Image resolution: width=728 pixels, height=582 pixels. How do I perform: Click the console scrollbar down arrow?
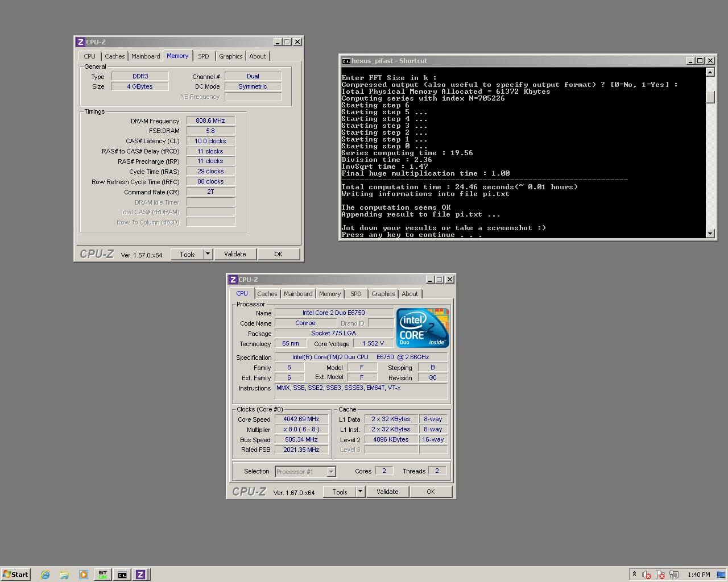710,233
